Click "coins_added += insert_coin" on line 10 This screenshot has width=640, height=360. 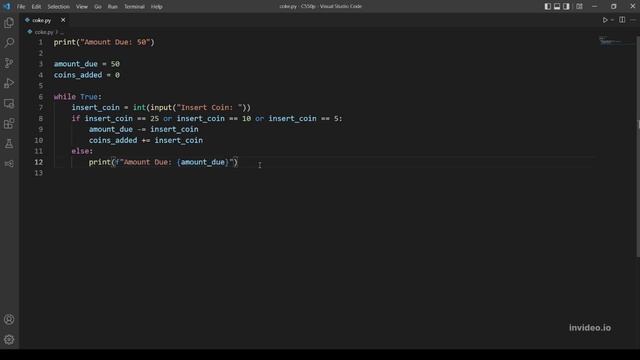146,140
